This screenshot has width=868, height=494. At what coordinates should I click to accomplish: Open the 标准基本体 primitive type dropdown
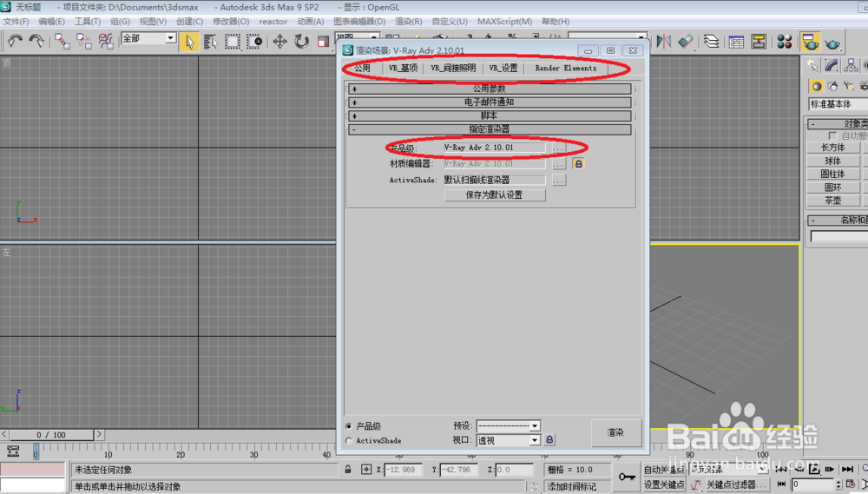[x=838, y=104]
